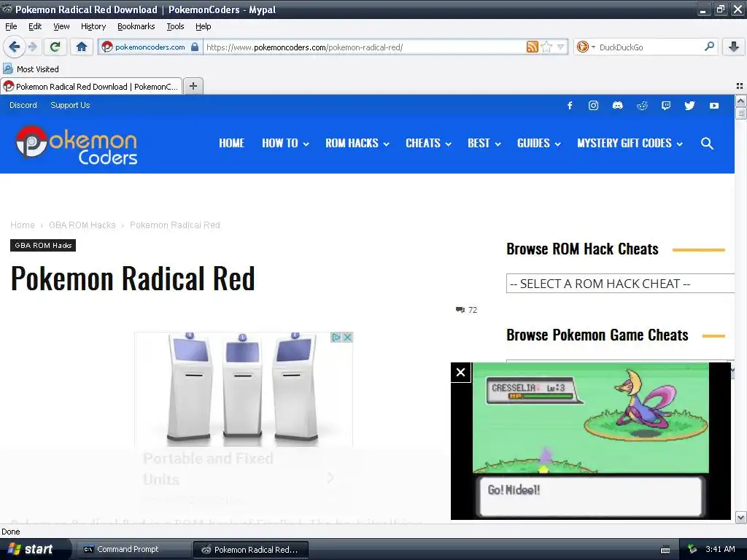Open the DuckDuckGo search engine selector
The width and height of the screenshot is (747, 560).
click(586, 47)
